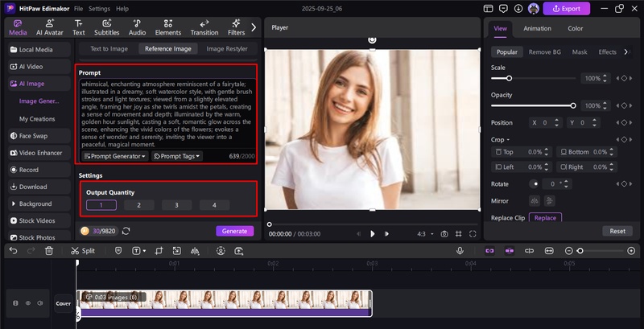Open the AI Avatar tool
The image size is (644, 329).
(x=50, y=27)
